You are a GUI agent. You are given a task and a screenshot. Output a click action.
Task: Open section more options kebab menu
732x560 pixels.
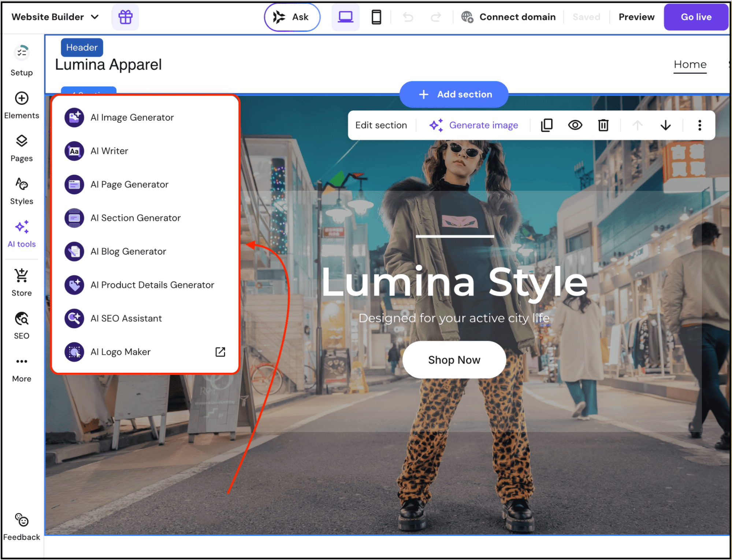tap(699, 125)
